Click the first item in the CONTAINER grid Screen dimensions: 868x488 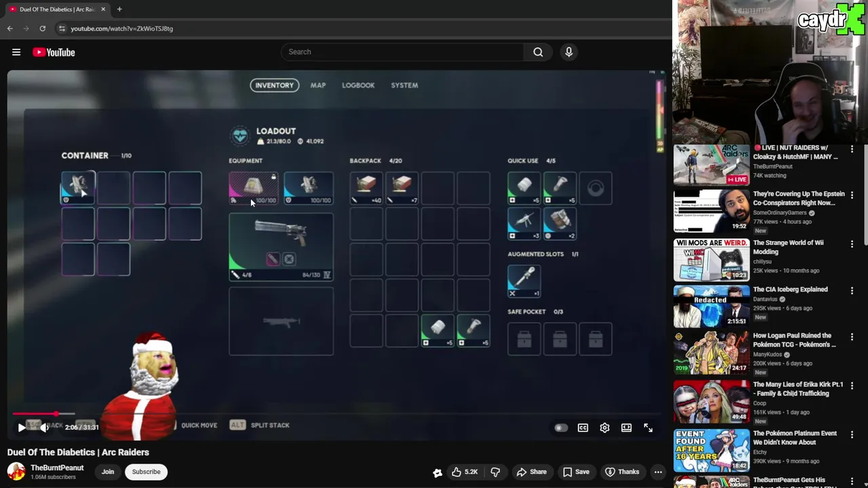(x=78, y=188)
